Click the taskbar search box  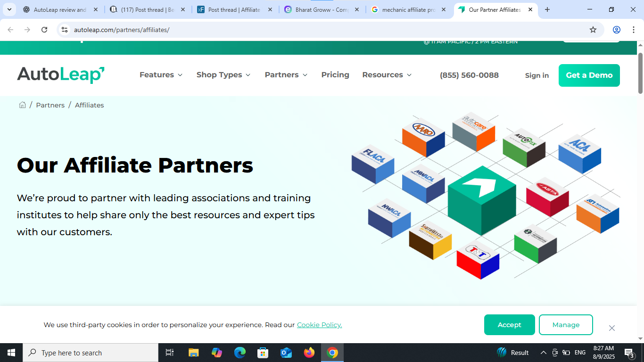click(91, 353)
